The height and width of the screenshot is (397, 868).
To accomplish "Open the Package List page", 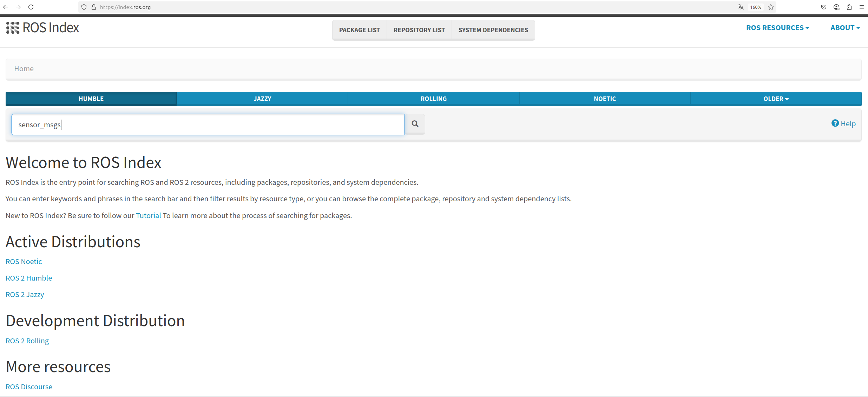I will [359, 30].
